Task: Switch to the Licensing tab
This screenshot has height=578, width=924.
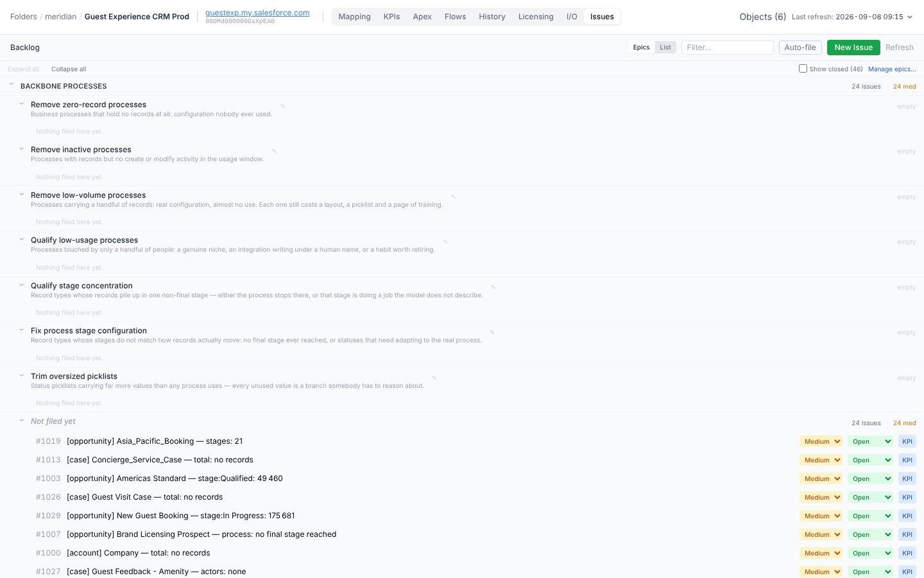Action: coord(536,17)
